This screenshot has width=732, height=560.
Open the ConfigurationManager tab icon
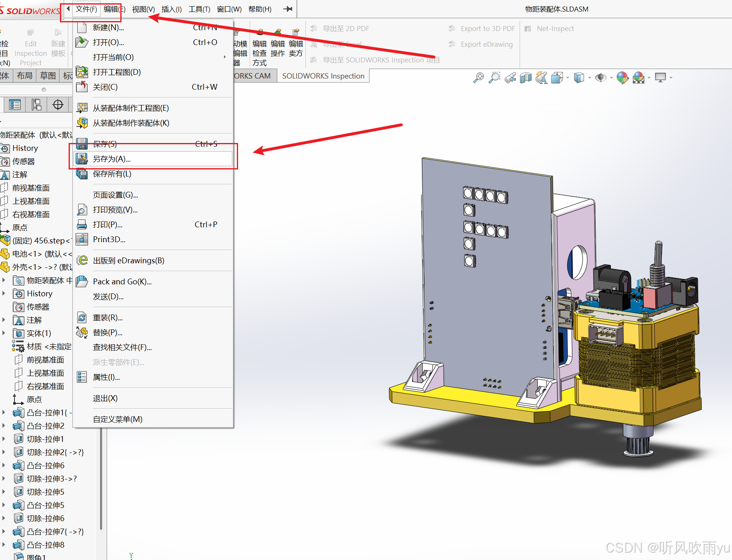36,105
